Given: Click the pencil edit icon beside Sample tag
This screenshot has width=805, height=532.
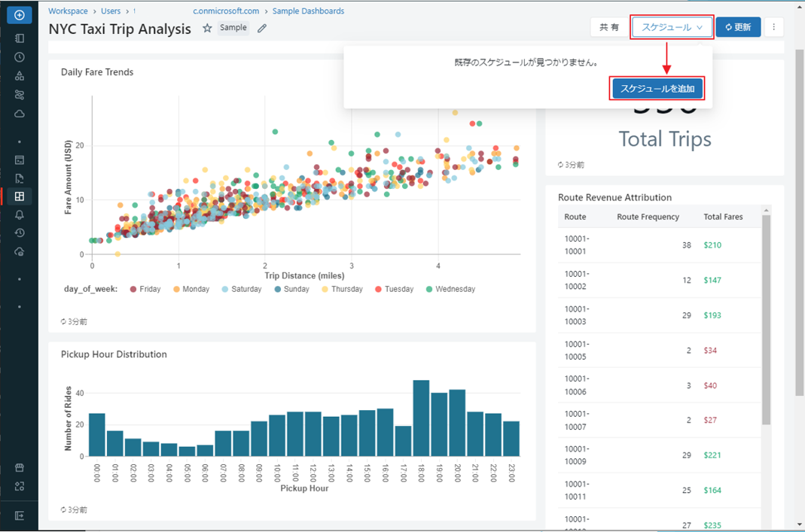Looking at the screenshot, I should [x=262, y=29].
